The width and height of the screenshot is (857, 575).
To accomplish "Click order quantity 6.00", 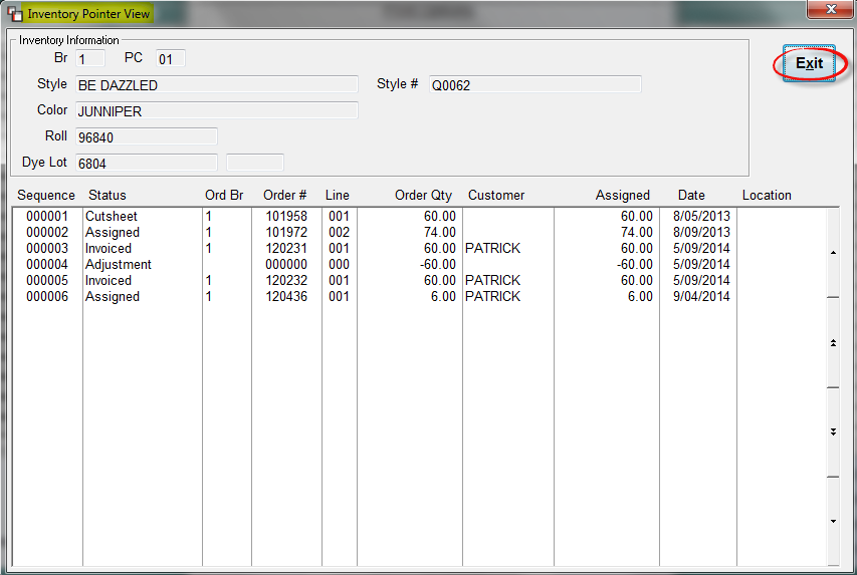I will point(443,296).
